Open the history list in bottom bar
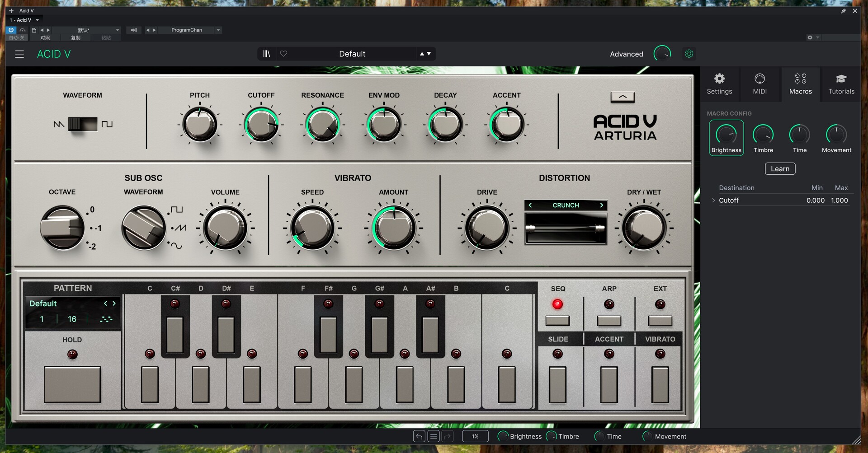This screenshot has width=868, height=453. [x=434, y=436]
